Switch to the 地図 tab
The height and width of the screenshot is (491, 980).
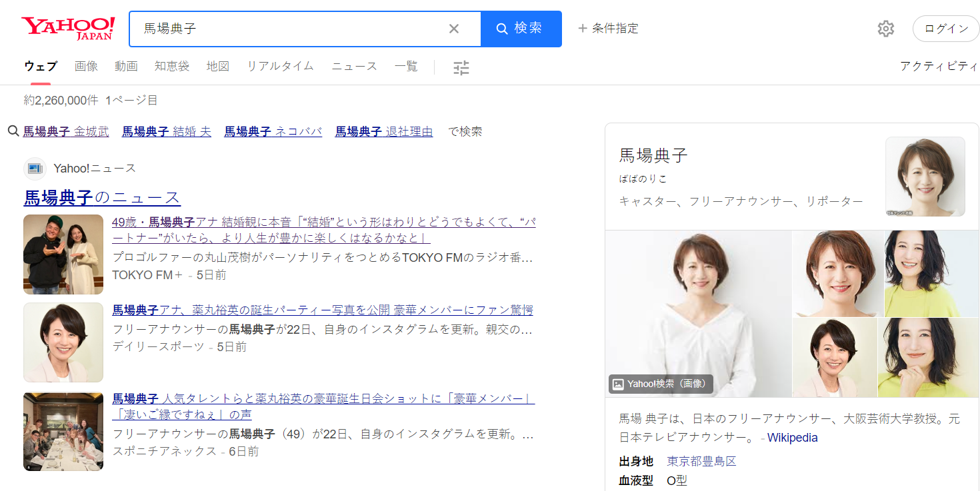pyautogui.click(x=218, y=66)
